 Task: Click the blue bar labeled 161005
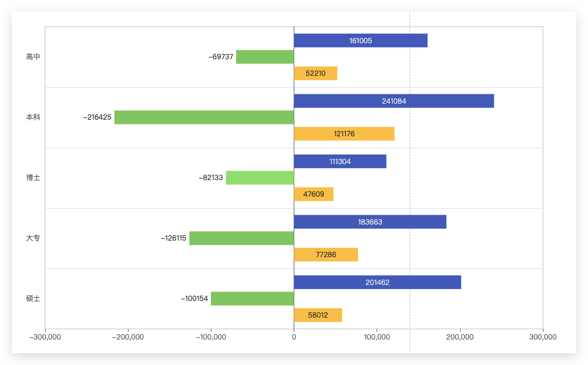(361, 40)
